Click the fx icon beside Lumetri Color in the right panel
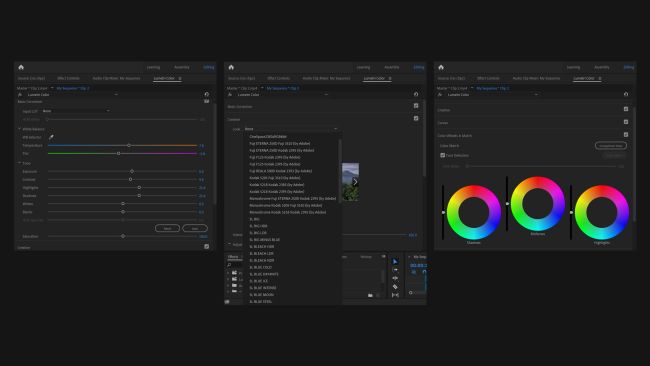This screenshot has height=366, width=650. (440, 95)
